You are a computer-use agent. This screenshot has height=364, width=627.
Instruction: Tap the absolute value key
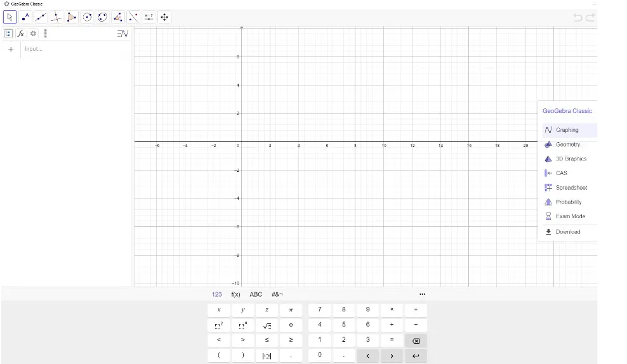pyautogui.click(x=267, y=355)
